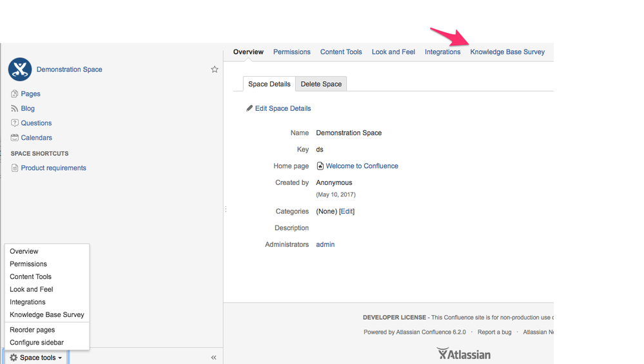Open the Welcome to Confluence home page link
Screen dimensions: 644x364
tap(362, 166)
